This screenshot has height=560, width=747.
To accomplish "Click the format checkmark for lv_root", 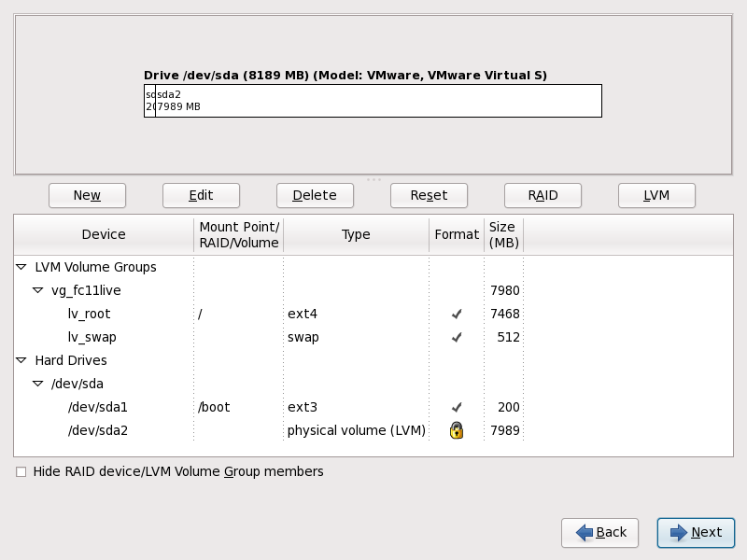I will coord(456,314).
